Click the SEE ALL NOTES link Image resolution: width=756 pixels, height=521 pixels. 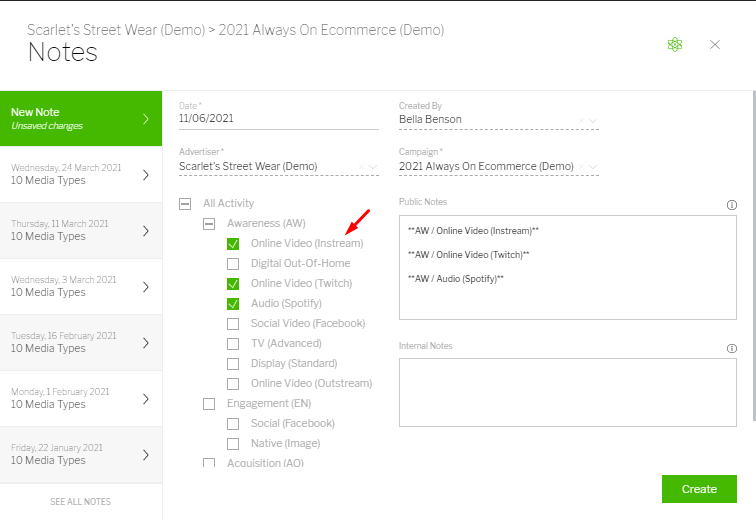pyautogui.click(x=80, y=501)
